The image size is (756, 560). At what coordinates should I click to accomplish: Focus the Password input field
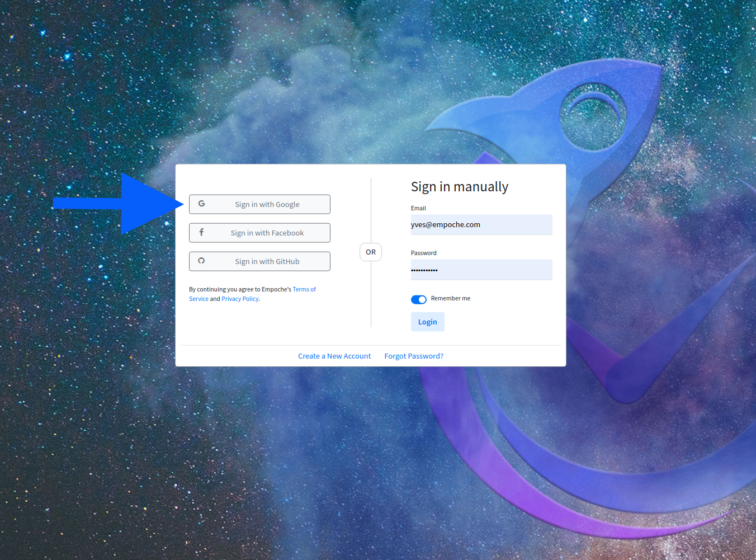click(x=481, y=270)
